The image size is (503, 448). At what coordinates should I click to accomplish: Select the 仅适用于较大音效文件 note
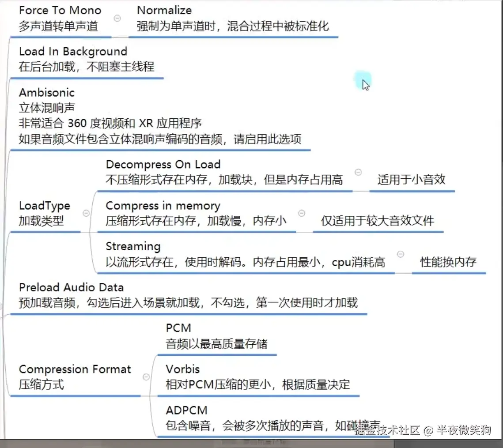377,220
